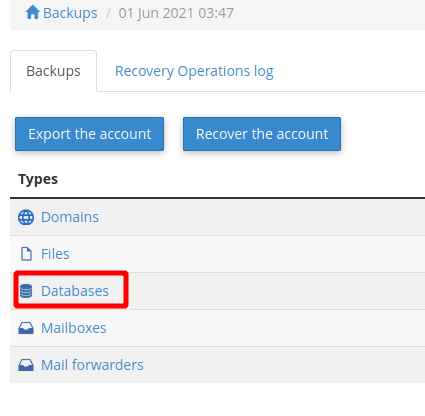This screenshot has height=416, width=425.
Task: Open the Backups breadcrumb link
Action: pyautogui.click(x=70, y=13)
